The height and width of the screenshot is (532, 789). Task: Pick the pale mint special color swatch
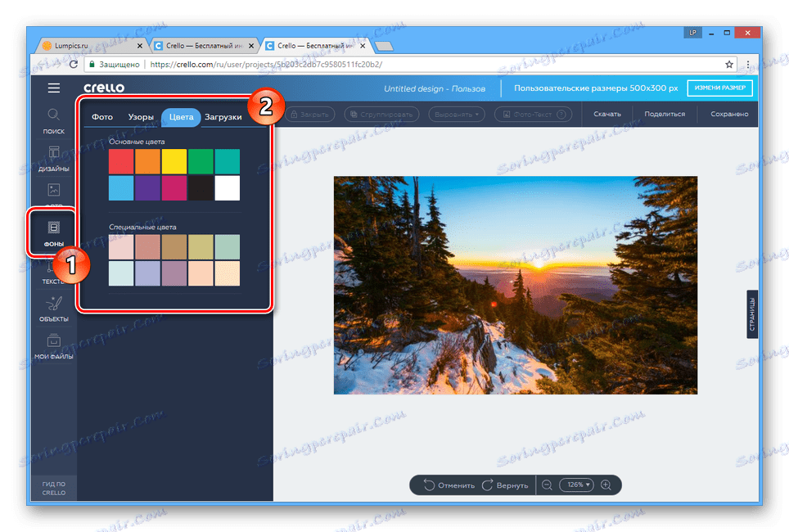click(121, 273)
